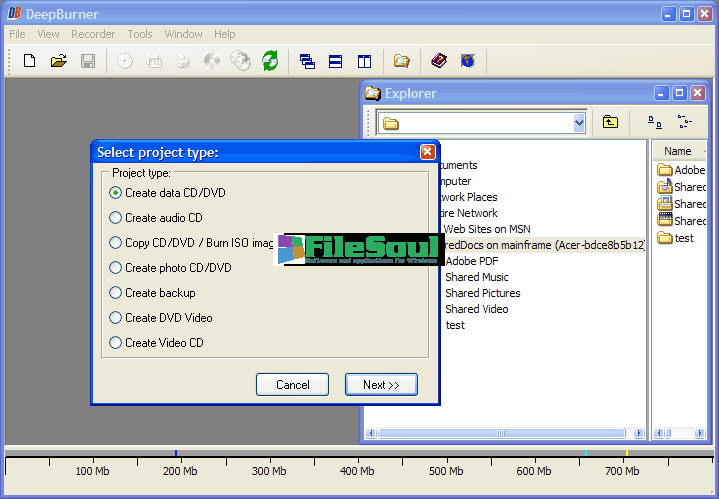Go up one folder in Explorer

coord(610,123)
